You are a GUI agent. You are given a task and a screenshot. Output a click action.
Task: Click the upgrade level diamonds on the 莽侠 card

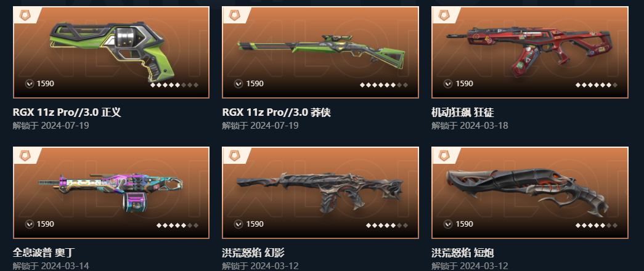tap(384, 85)
